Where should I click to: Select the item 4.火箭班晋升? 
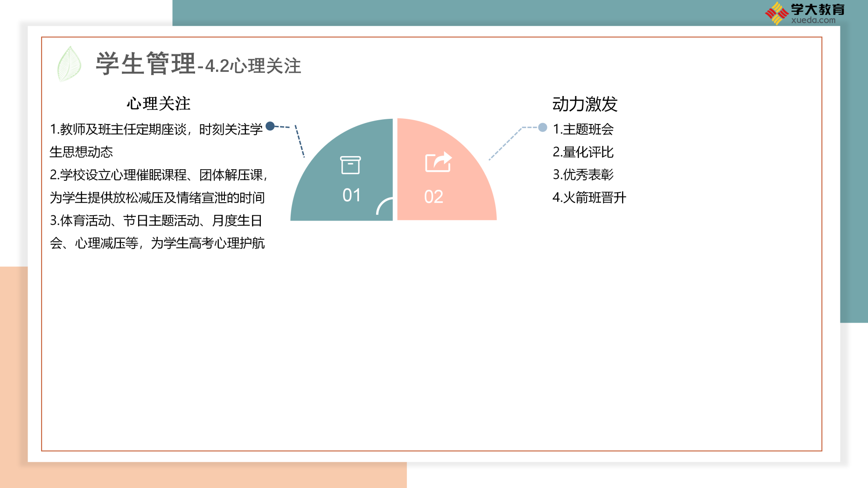[589, 198]
